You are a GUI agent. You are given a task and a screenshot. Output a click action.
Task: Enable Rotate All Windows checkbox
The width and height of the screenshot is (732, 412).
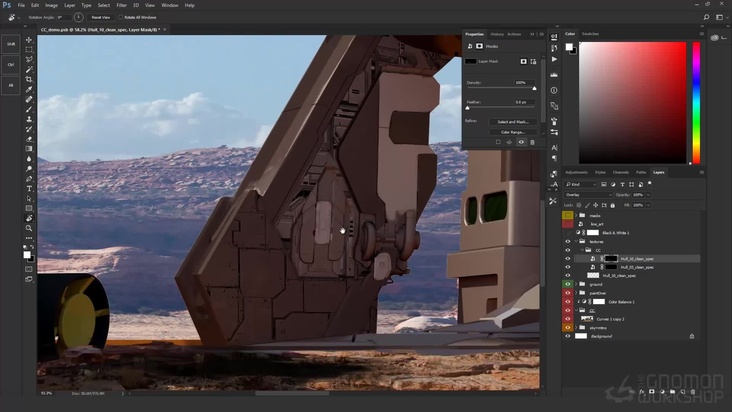pos(120,17)
